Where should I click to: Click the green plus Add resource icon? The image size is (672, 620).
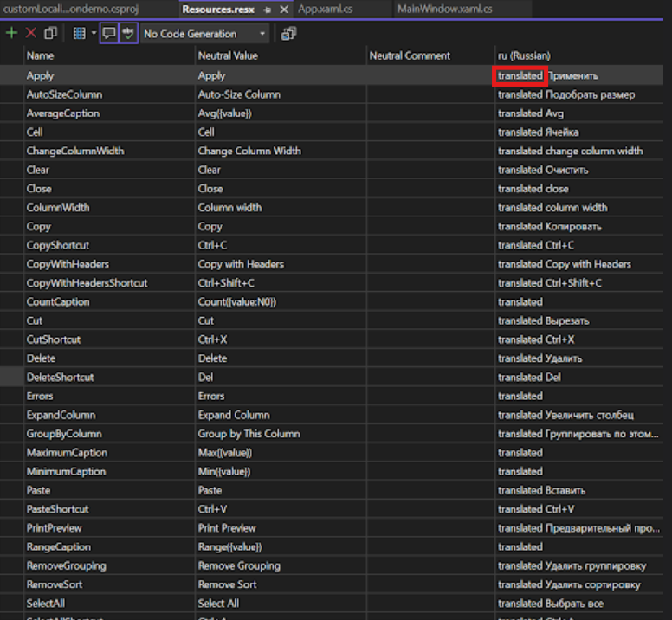11,34
